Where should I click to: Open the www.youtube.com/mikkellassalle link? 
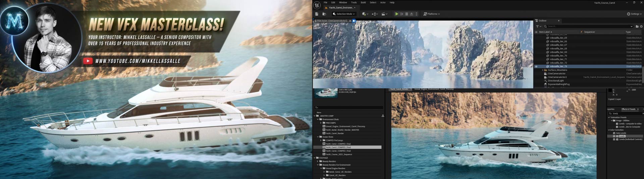138,61
